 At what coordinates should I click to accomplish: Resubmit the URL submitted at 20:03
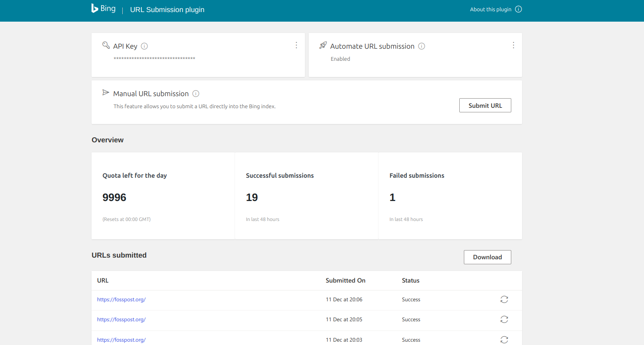click(504, 340)
